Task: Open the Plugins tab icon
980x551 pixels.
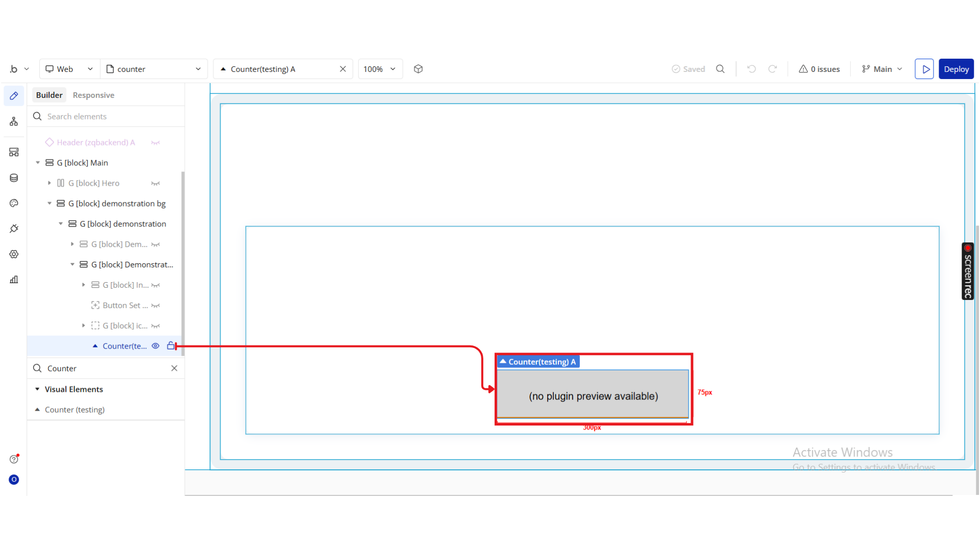Action: click(14, 229)
